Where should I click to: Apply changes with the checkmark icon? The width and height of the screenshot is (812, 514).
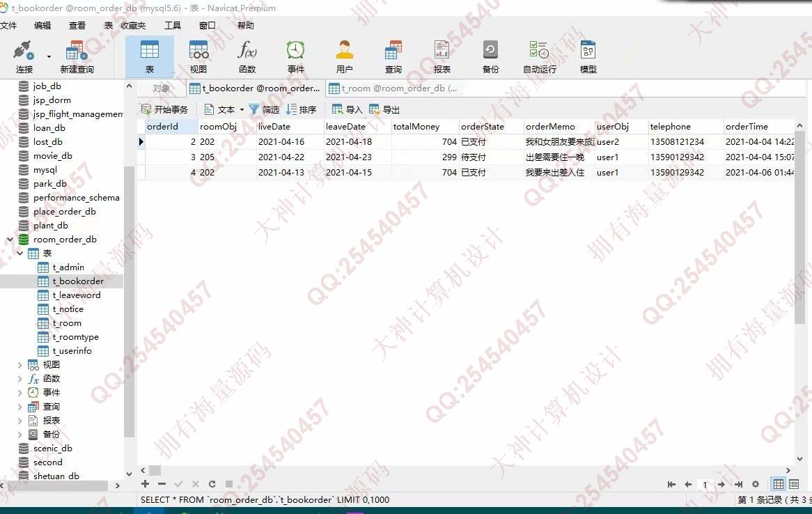pyautogui.click(x=179, y=484)
